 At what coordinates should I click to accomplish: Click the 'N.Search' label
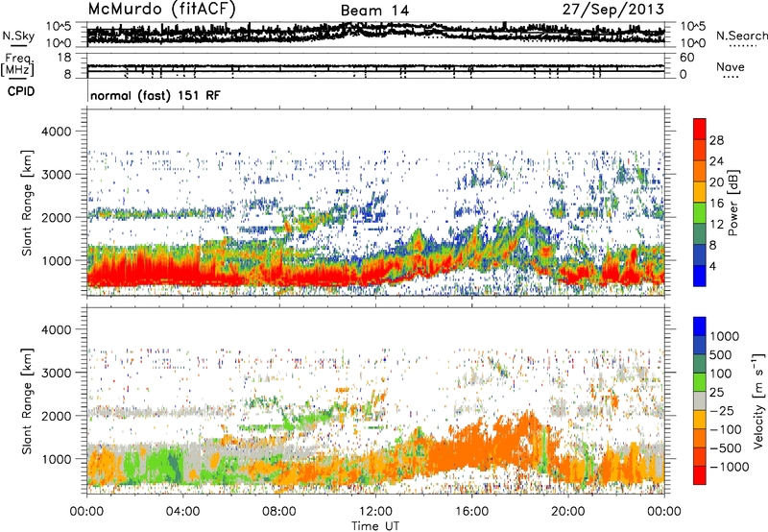tap(741, 36)
